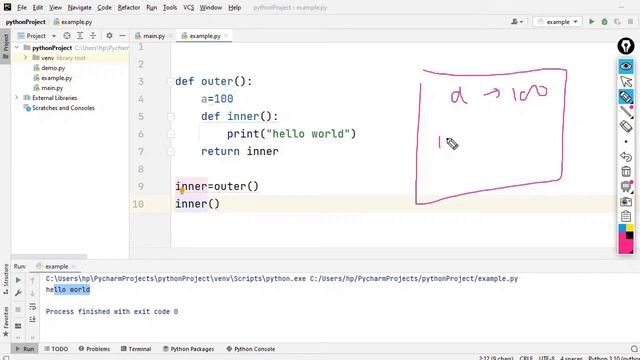Click the clipboard icon in annotation toolbar
Viewport: 640px width, 360px height.
tap(626, 216)
